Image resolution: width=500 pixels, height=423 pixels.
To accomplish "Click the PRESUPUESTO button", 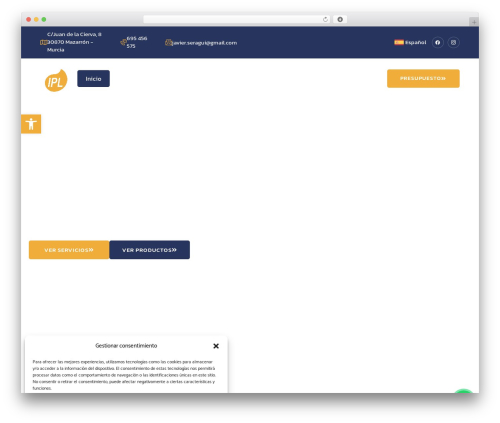I will pyautogui.click(x=423, y=78).
